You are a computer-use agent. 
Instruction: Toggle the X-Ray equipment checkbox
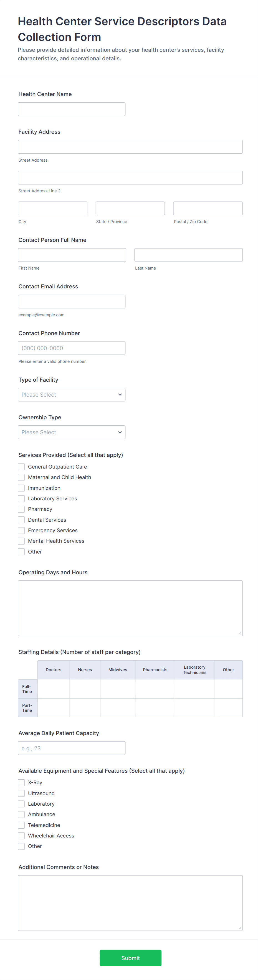click(x=21, y=783)
